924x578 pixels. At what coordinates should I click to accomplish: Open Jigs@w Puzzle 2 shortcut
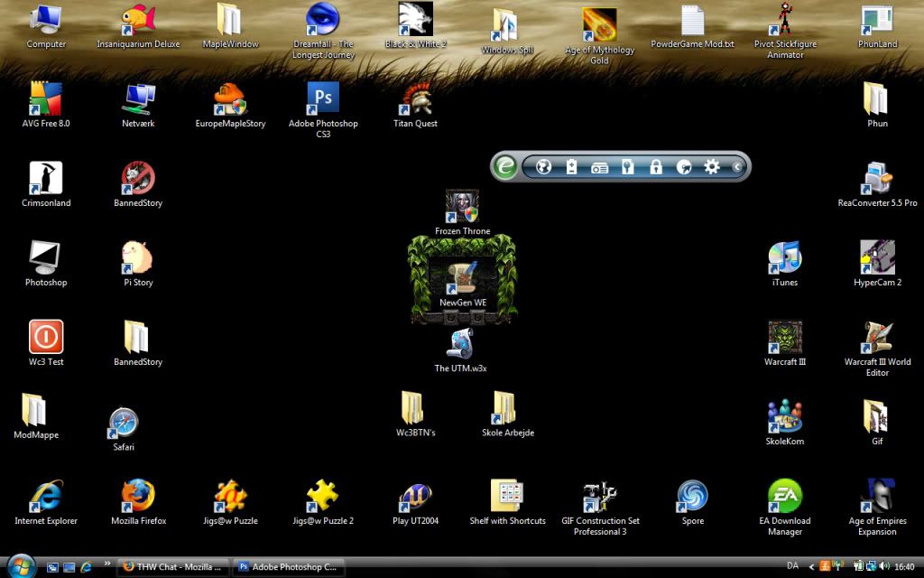(323, 502)
